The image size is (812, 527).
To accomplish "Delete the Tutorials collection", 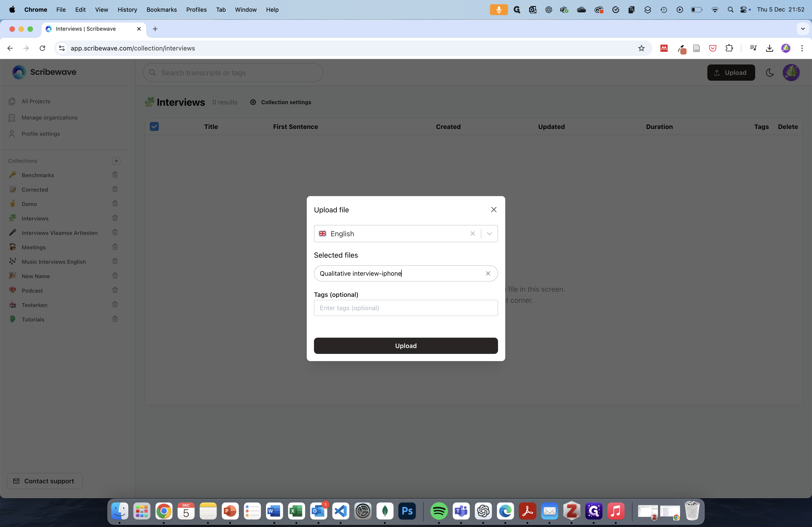I will [115, 319].
